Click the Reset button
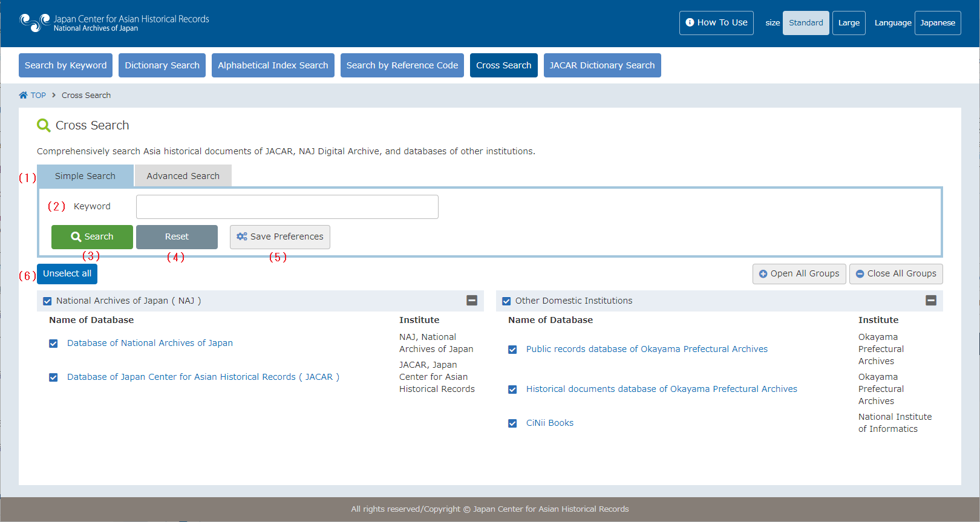The image size is (980, 522). click(177, 237)
